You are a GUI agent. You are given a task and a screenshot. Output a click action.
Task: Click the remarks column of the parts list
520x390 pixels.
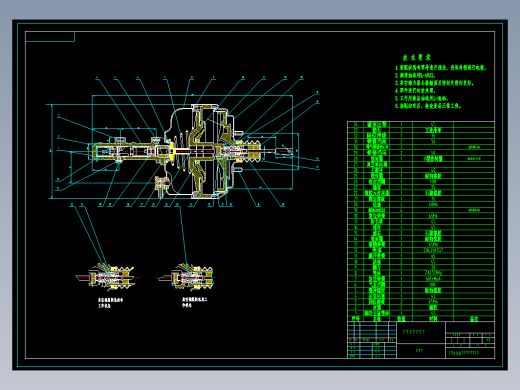pyautogui.click(x=474, y=220)
